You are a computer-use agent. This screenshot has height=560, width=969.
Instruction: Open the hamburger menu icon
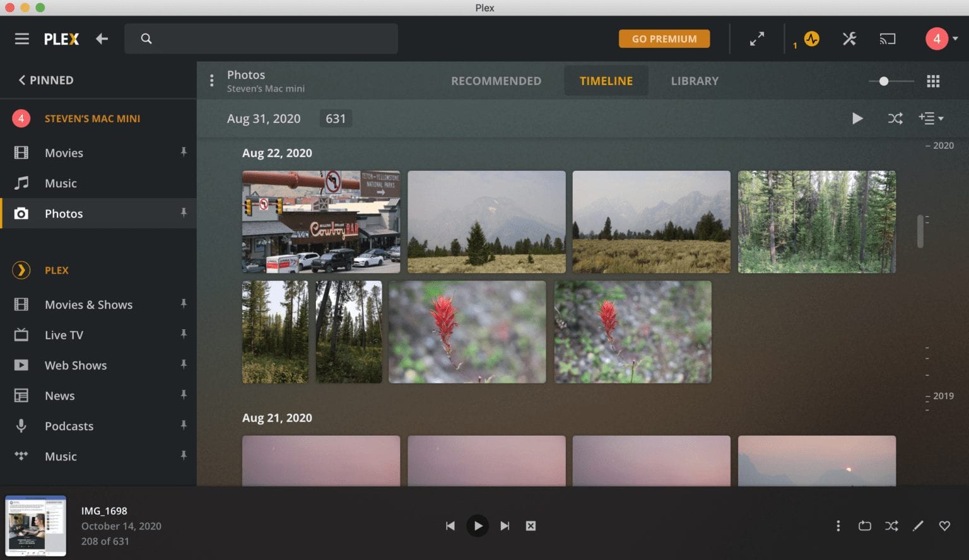click(x=21, y=38)
